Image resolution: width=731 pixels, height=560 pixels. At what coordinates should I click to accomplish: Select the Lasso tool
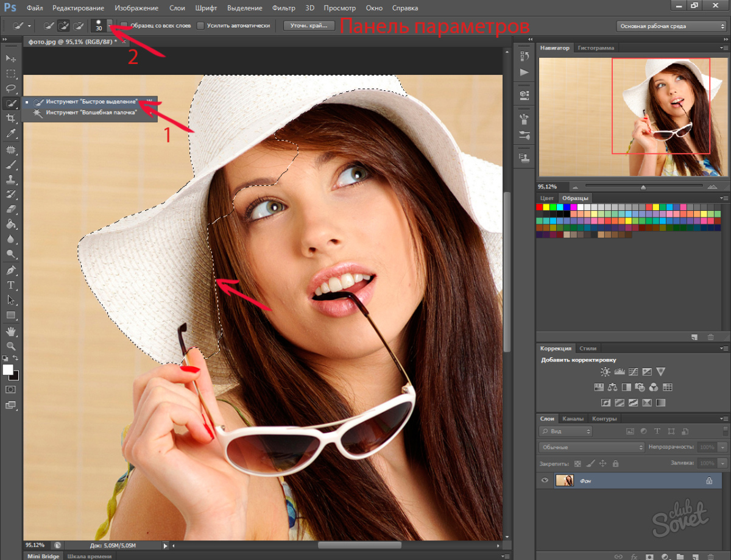coord(10,88)
